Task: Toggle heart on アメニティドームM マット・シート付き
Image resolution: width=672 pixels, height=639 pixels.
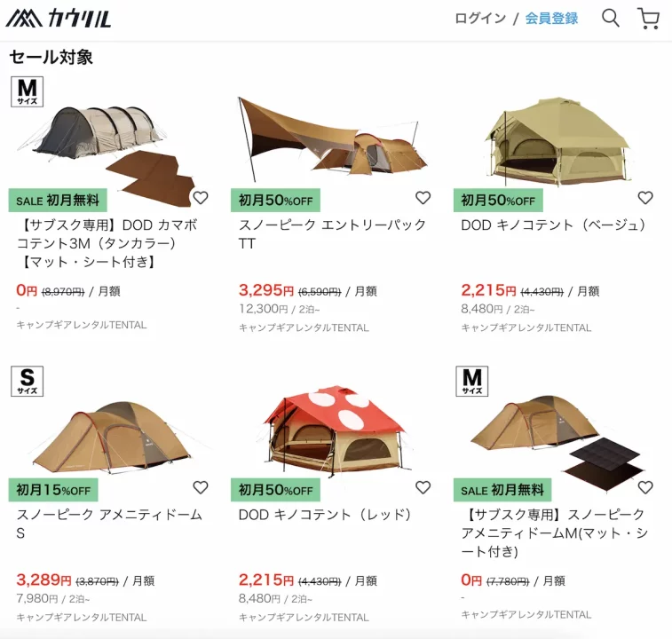Action: point(645,487)
